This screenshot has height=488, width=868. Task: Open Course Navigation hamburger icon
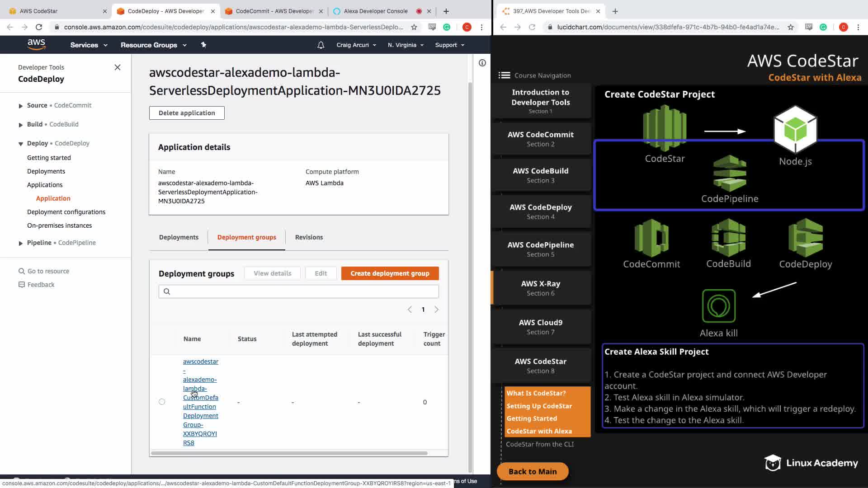pyautogui.click(x=504, y=75)
